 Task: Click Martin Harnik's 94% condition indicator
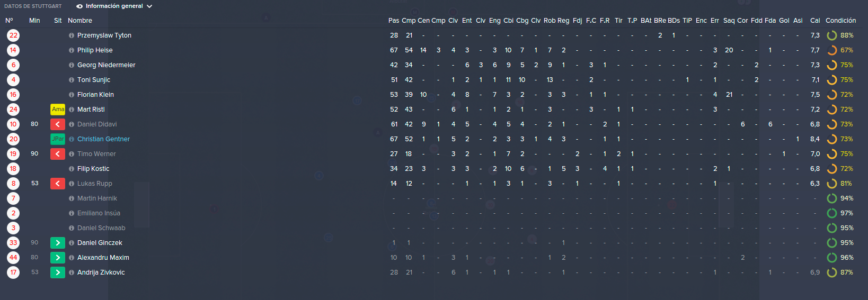pyautogui.click(x=840, y=198)
